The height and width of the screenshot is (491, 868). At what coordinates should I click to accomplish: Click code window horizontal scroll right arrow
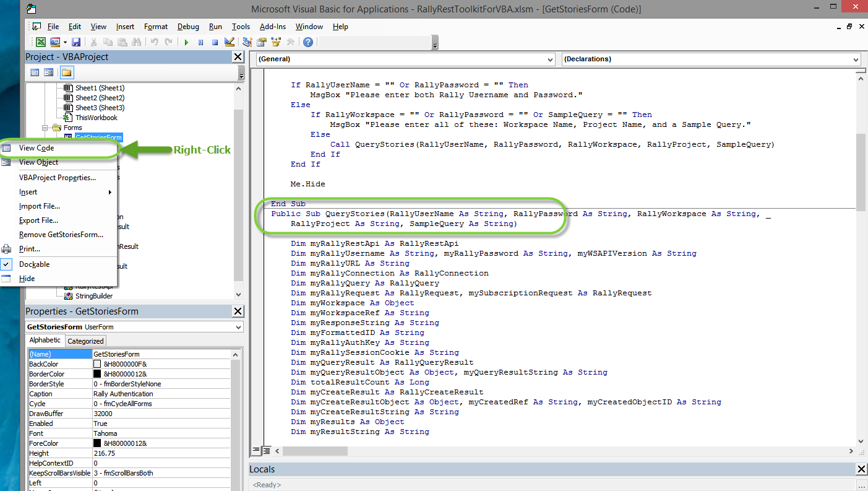[851, 451]
